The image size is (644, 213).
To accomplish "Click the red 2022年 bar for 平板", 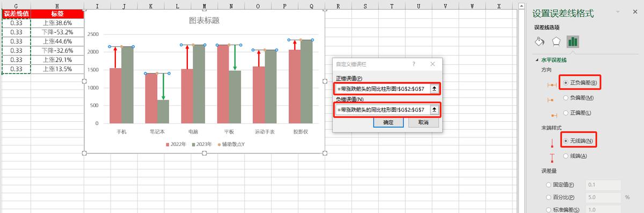I will coord(223,84).
